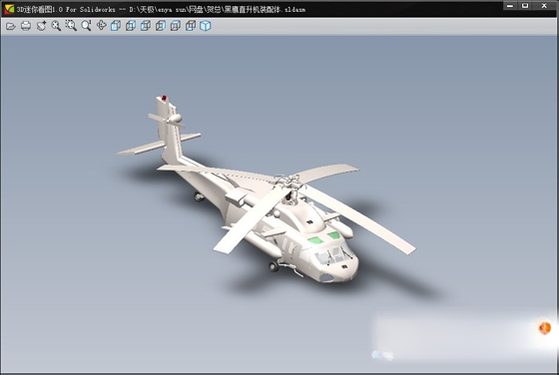Click the zoom to fit magnifier icon
559x375 pixels.
[x=56, y=26]
